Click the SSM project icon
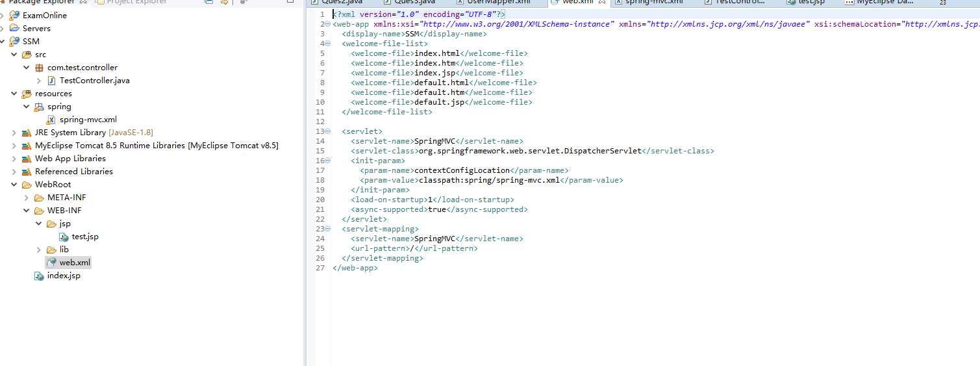980x366 pixels. [14, 41]
